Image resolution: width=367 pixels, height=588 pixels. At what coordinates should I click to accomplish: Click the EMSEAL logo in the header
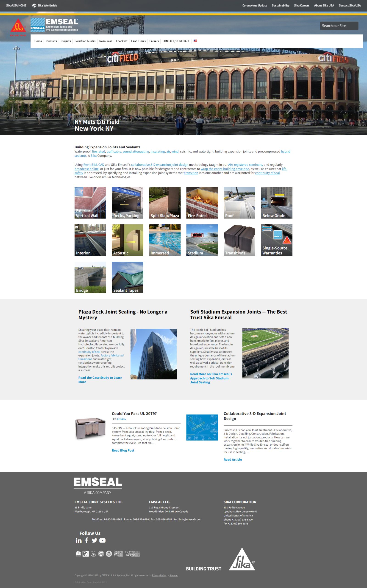(54, 25)
